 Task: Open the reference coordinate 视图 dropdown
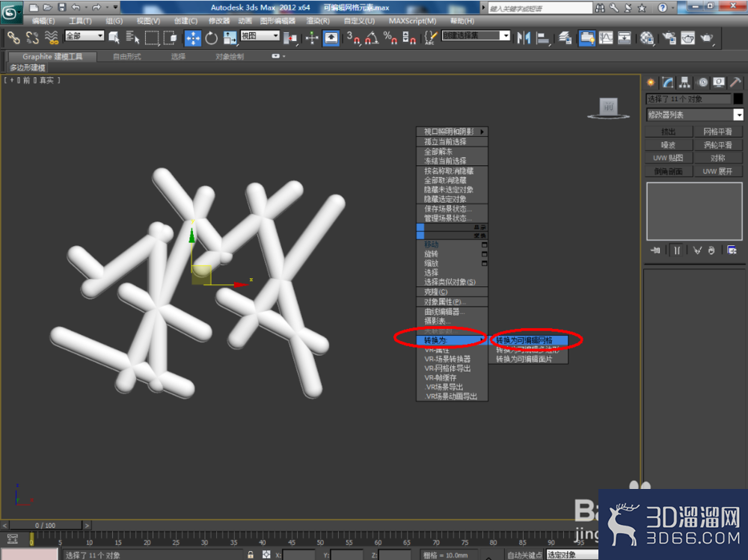[260, 36]
